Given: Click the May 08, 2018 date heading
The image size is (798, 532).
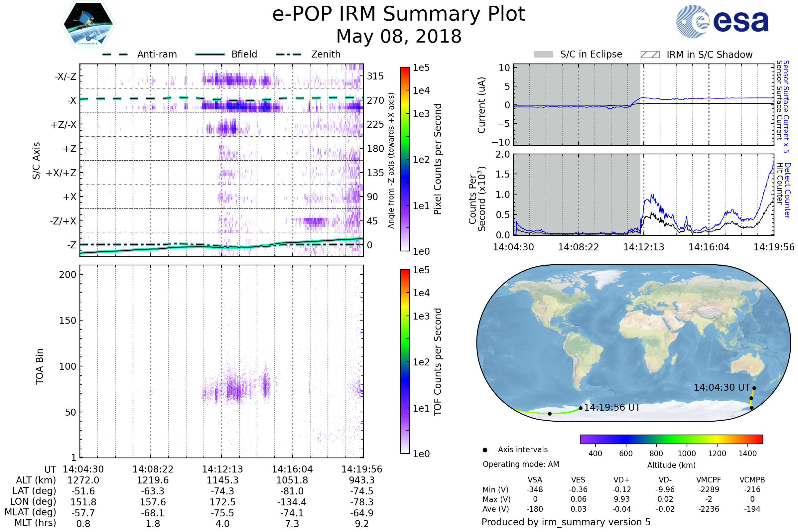Looking at the screenshot, I should [399, 37].
